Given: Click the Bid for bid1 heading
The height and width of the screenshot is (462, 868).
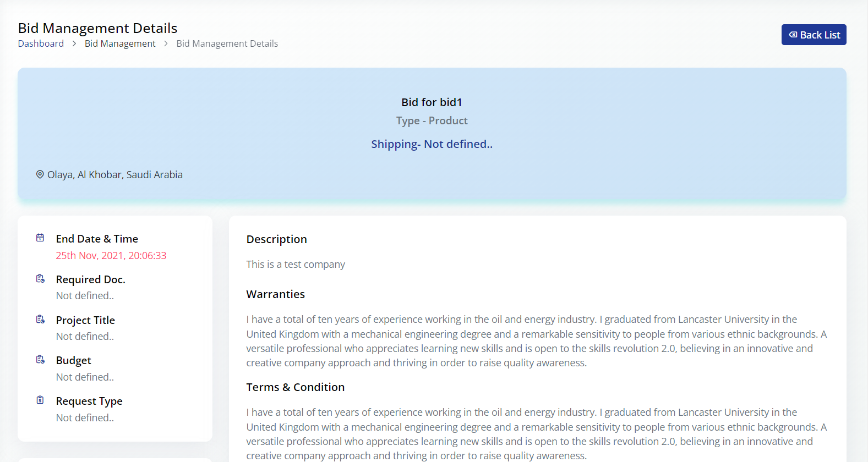Looking at the screenshot, I should pos(432,102).
